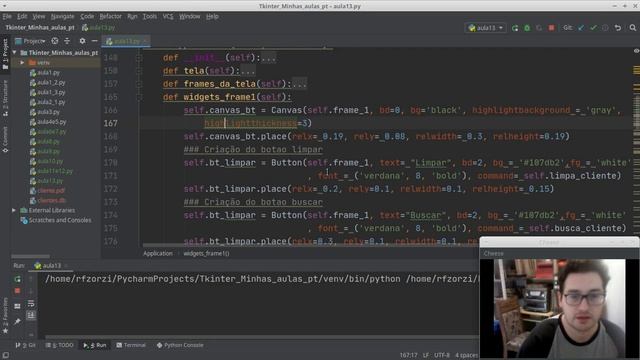The width and height of the screenshot is (640, 360).
Task: Open the View menu
Action: coord(39,16)
